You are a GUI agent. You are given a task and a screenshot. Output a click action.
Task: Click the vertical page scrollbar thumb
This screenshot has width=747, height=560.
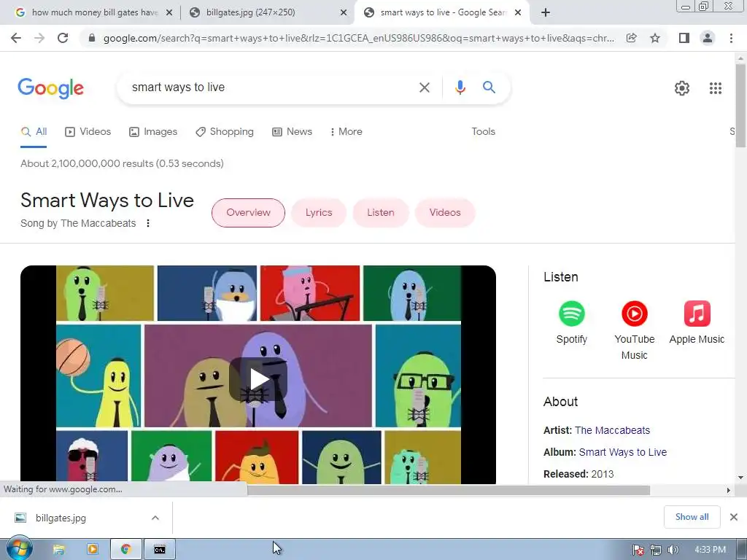[740, 106]
